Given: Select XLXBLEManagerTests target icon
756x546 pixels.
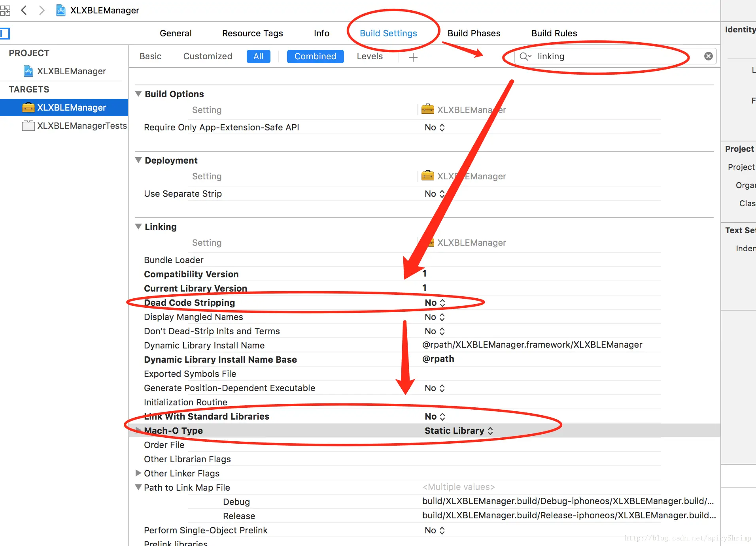Looking at the screenshot, I should 28,126.
